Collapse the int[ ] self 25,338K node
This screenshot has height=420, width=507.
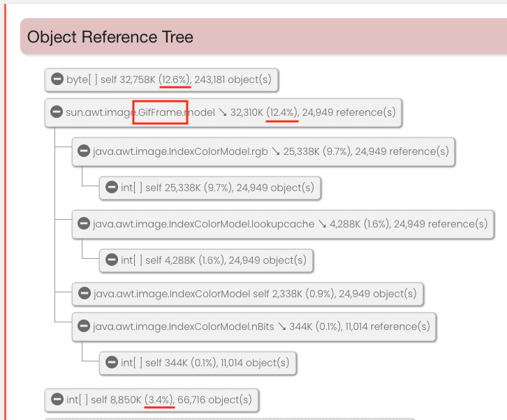112,187
